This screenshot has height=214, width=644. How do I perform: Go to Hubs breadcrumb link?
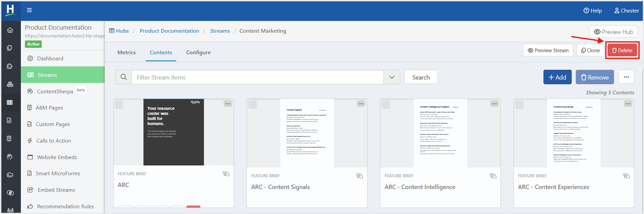[x=119, y=31]
